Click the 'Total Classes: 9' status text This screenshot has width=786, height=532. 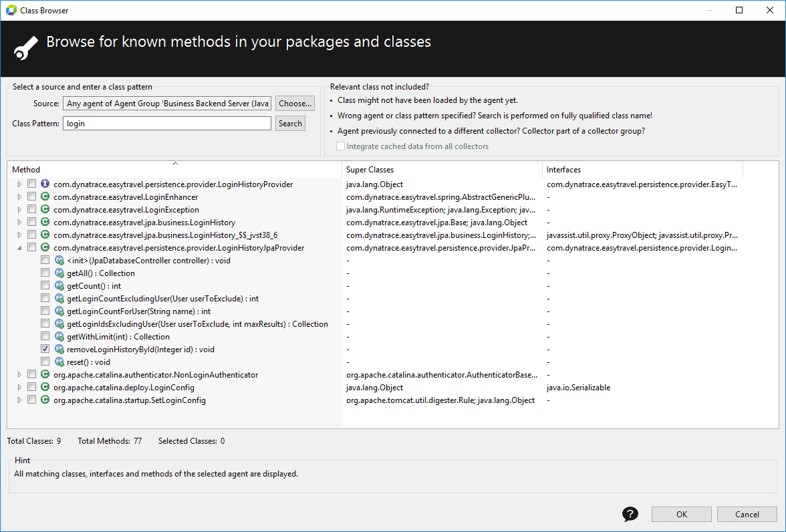[x=34, y=440]
